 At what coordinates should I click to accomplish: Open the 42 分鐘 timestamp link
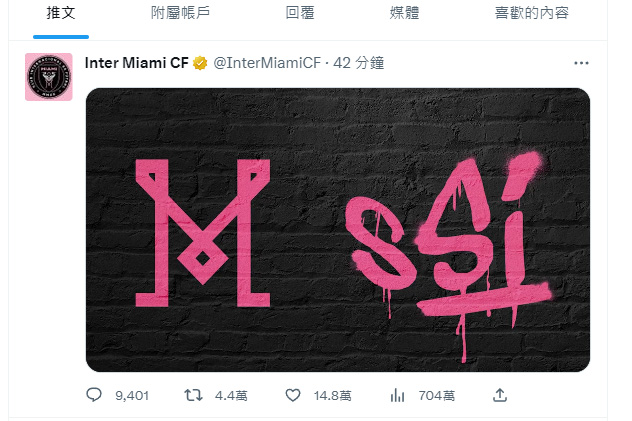pos(358,63)
